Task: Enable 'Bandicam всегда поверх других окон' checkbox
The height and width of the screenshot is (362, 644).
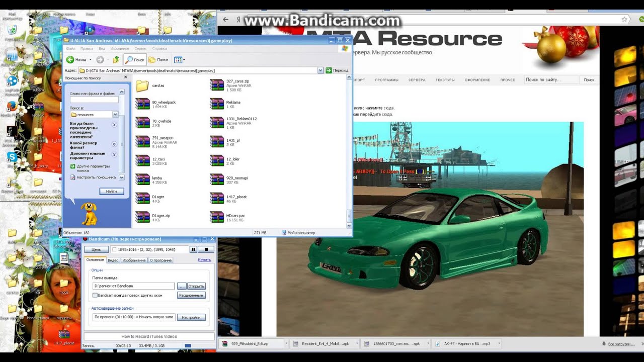Action: [x=95, y=296]
